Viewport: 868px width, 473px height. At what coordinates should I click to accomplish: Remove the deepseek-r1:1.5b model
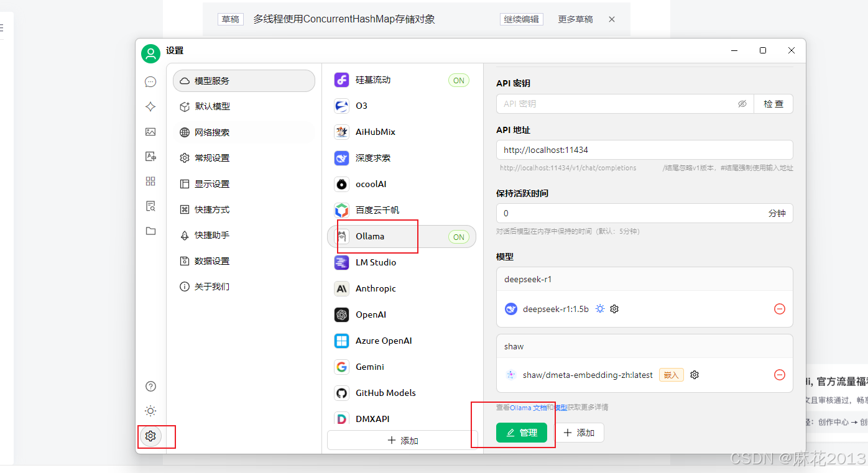click(x=780, y=309)
